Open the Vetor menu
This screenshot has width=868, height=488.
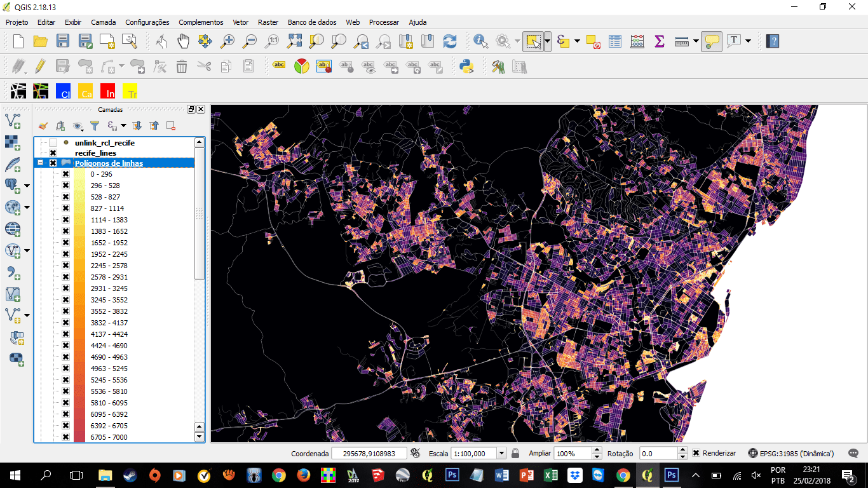point(240,22)
